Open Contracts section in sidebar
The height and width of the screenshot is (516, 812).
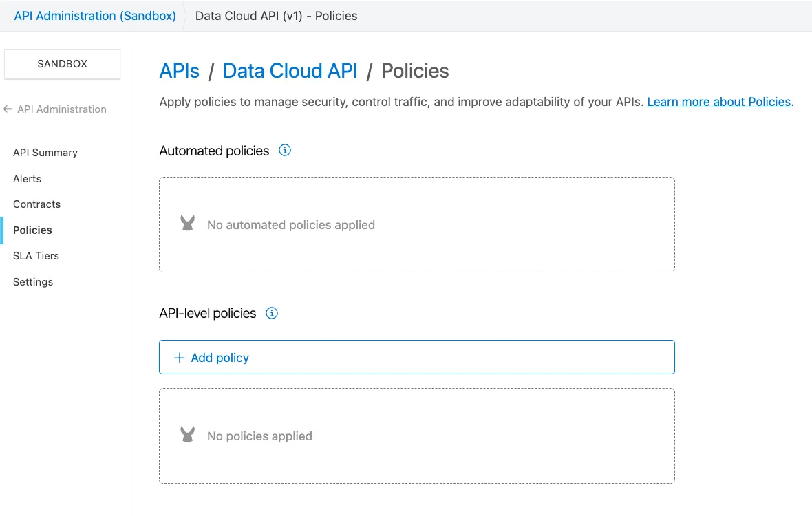tap(36, 204)
